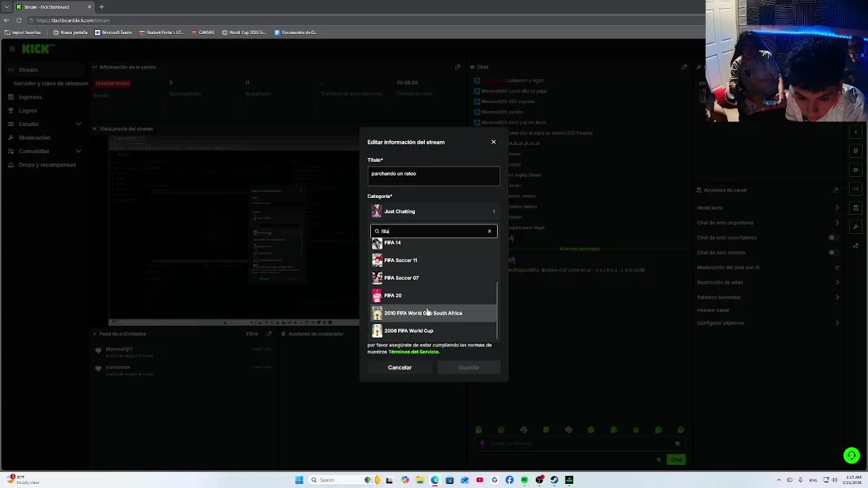Click the category list scrollbar

pos(498,310)
